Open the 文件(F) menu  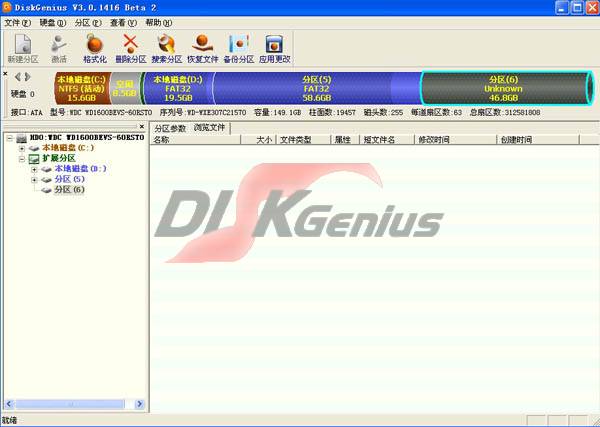(17, 23)
